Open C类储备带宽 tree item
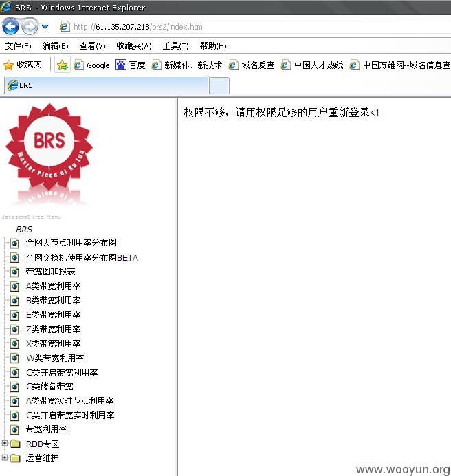This screenshot has height=476, width=451. (49, 387)
